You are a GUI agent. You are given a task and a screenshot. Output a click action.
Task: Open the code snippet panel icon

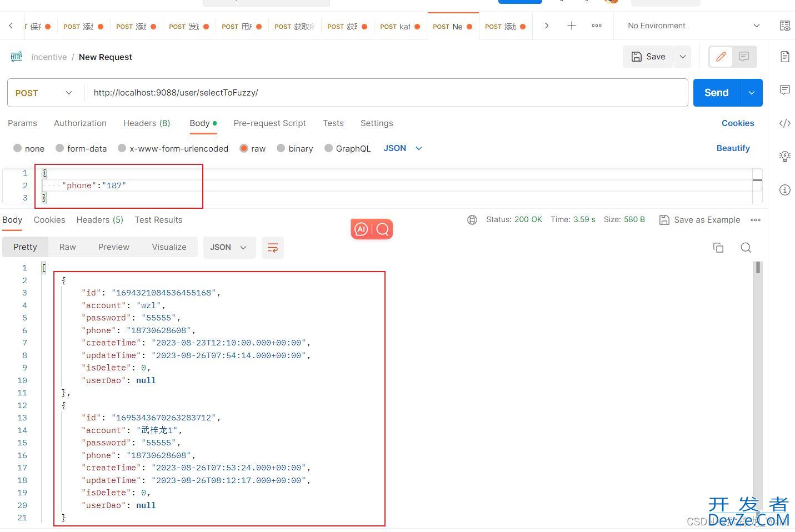click(x=784, y=123)
